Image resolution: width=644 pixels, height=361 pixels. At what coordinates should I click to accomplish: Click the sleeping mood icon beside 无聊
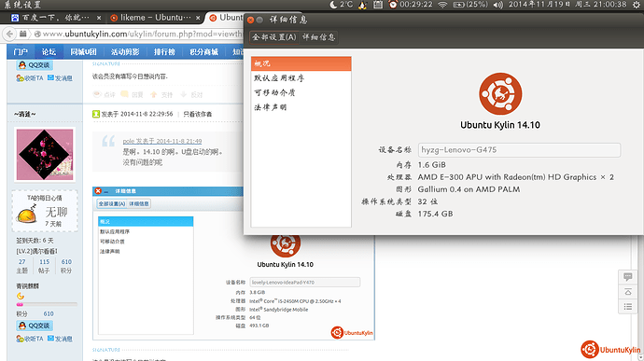pos(28,214)
